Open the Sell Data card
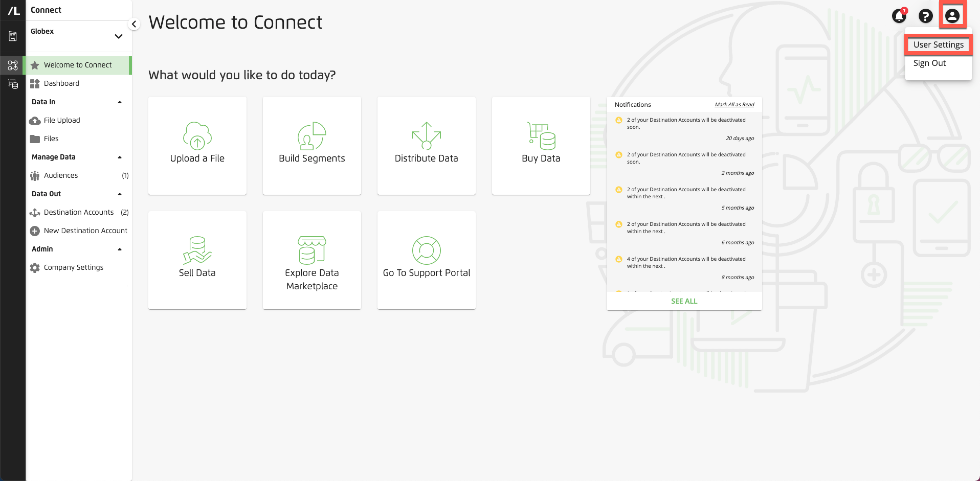The width and height of the screenshot is (980, 481). (197, 260)
